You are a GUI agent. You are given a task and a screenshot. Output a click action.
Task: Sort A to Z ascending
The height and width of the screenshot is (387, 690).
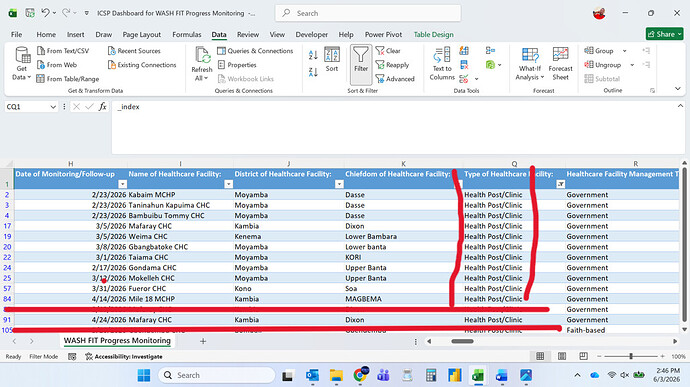(x=313, y=55)
